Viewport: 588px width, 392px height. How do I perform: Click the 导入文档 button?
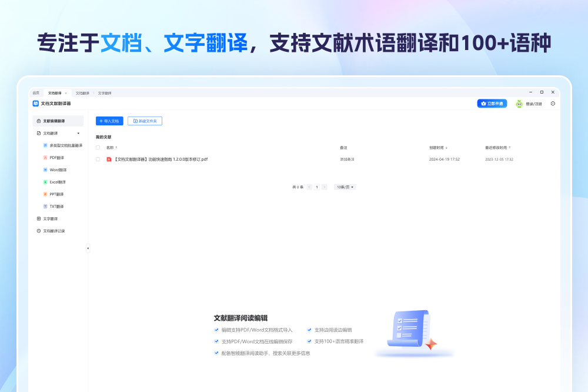coord(109,121)
